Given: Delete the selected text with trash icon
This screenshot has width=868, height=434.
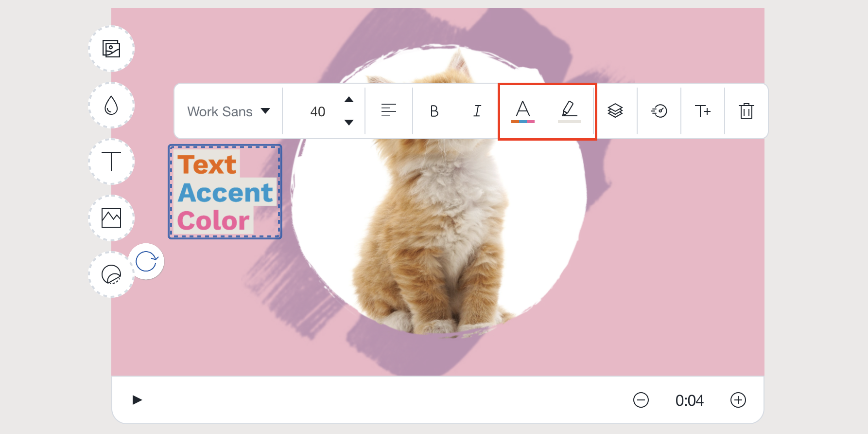Looking at the screenshot, I should pos(746,111).
